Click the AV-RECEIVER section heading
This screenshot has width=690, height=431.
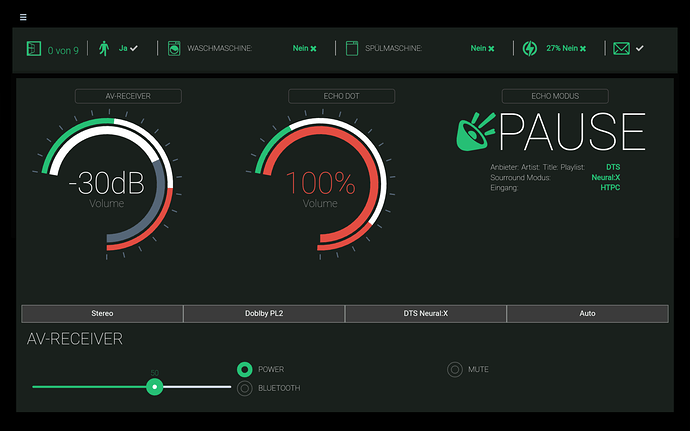(75, 339)
